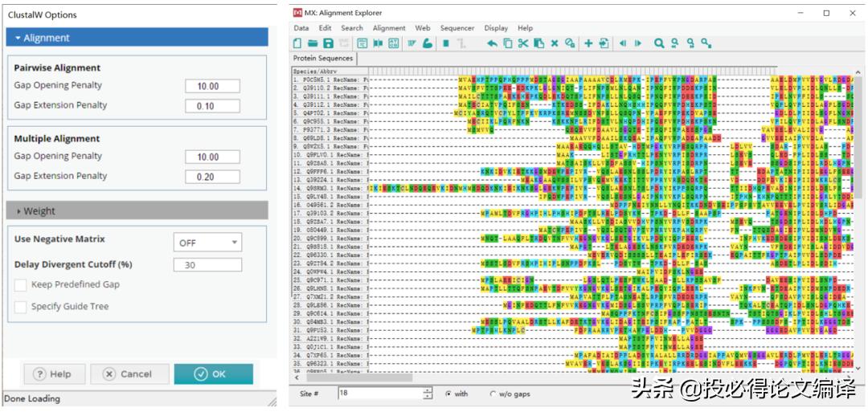
Task: Click the Align by MUSCLE arm icon
Action: pyautogui.click(x=428, y=43)
